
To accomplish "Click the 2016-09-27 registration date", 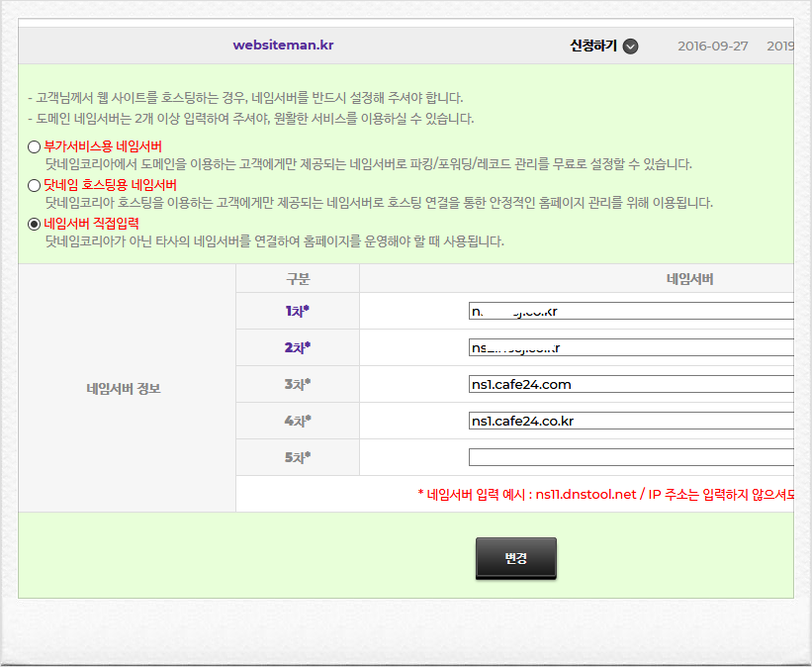I will pos(713,47).
